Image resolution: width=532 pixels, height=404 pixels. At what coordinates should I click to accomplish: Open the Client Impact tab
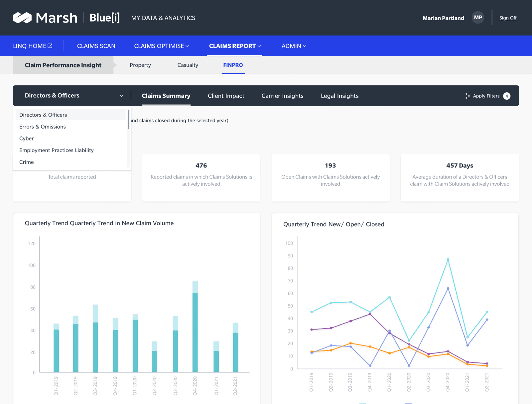(226, 96)
